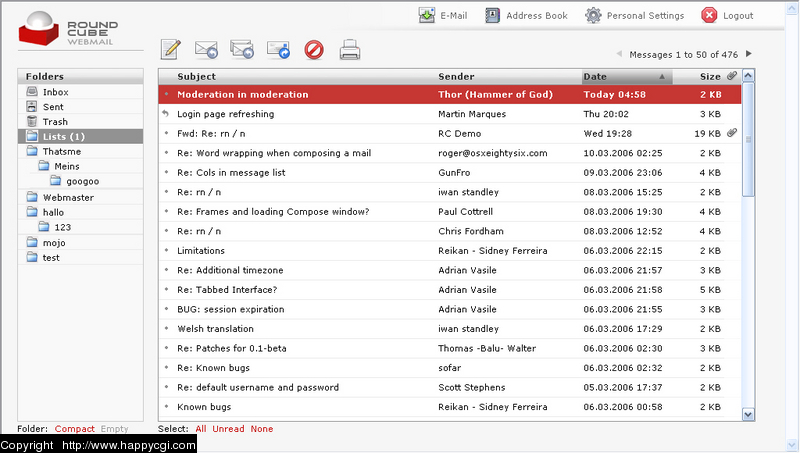Click the Print message icon
This screenshot has height=453, width=800.
point(350,50)
